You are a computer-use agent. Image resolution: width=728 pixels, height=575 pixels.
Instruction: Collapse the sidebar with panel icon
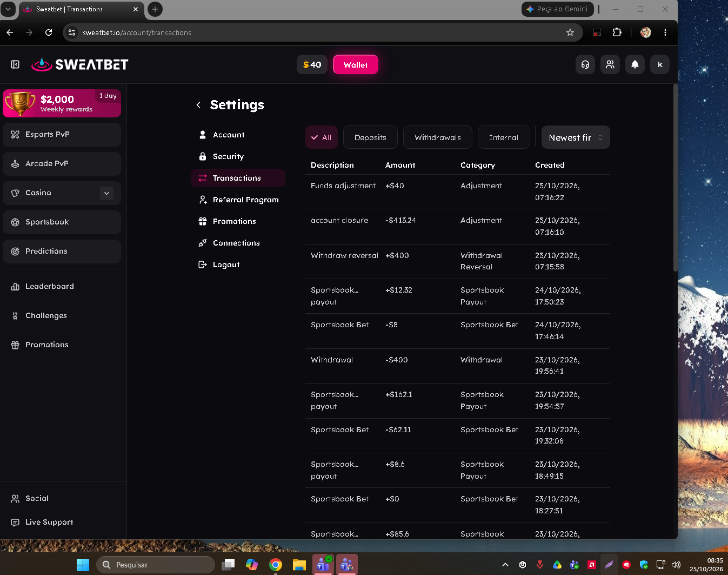pyautogui.click(x=15, y=64)
